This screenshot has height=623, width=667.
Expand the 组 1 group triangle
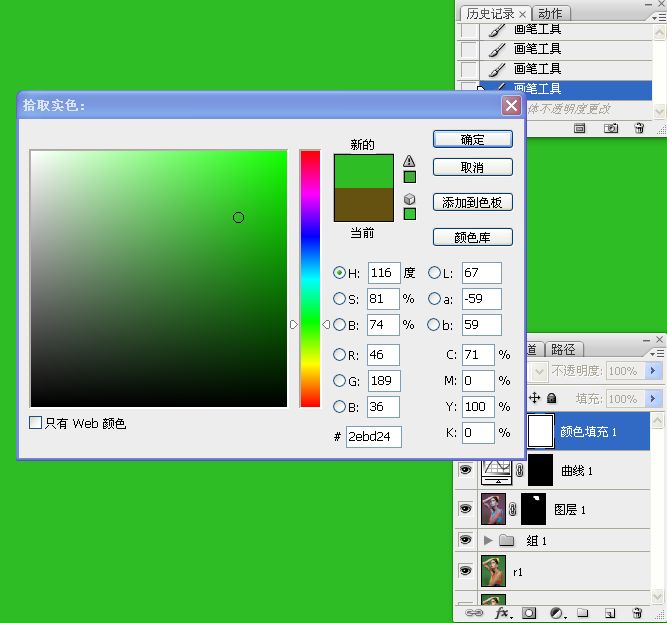[x=488, y=541]
